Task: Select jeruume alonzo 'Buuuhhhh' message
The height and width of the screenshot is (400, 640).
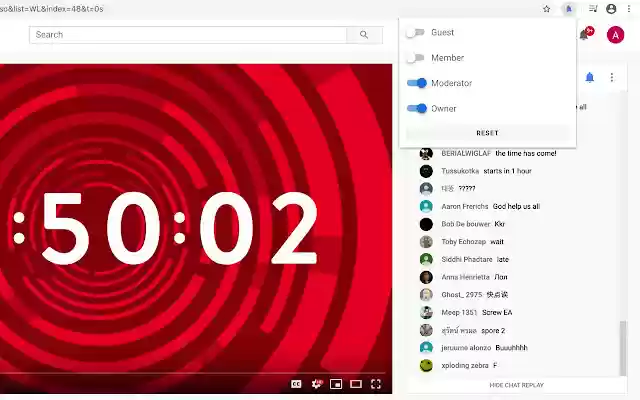Action: (x=511, y=348)
